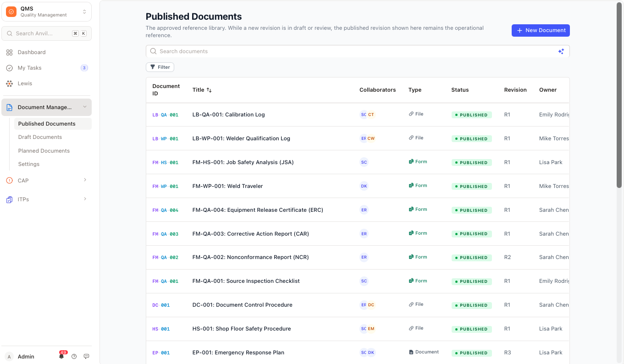Open EP-001: Emergency Response Plan

[238, 353]
